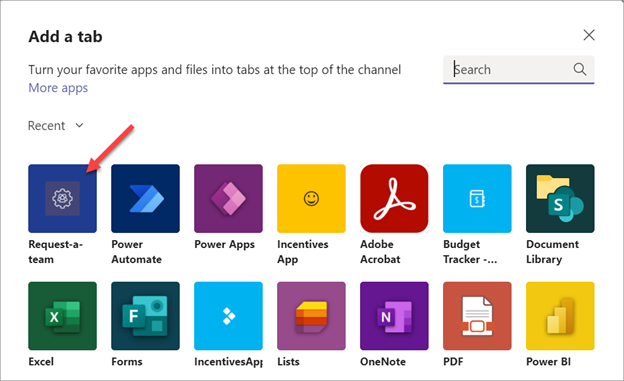Click the IncentivesApp blue tile

tap(228, 316)
